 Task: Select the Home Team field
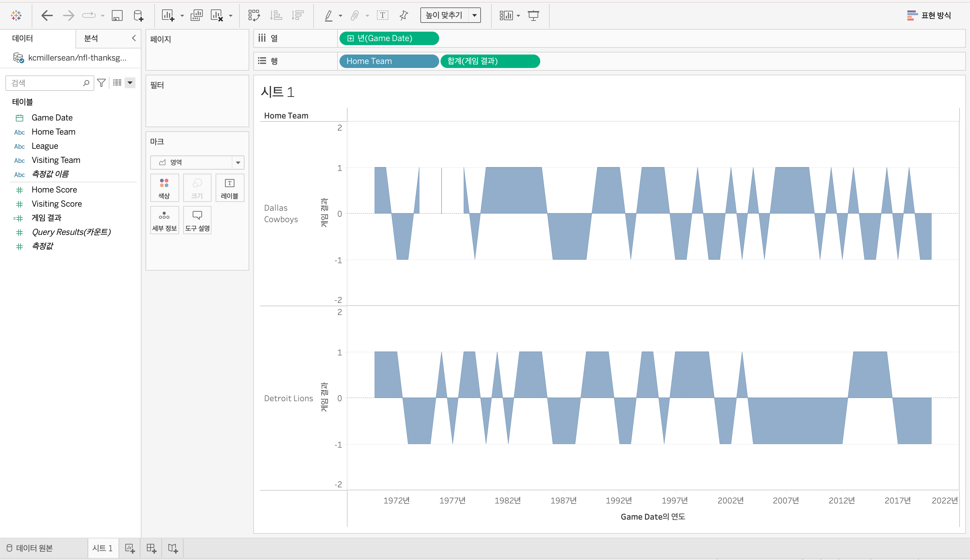click(54, 132)
